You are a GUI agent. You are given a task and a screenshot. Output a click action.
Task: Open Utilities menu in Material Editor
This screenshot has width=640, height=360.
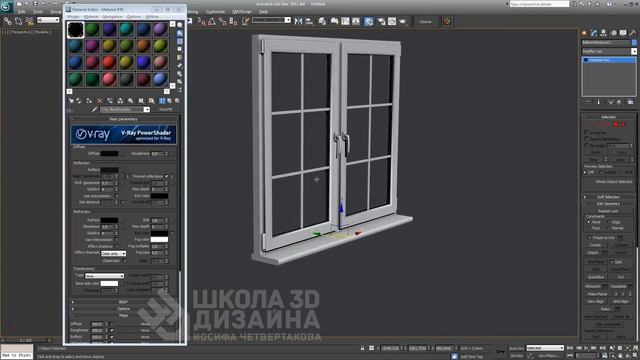(152, 17)
